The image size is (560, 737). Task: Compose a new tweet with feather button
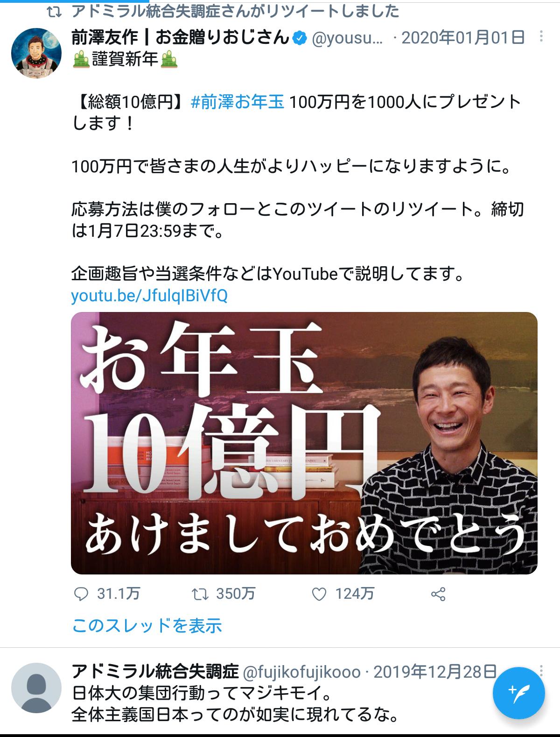pos(518,692)
